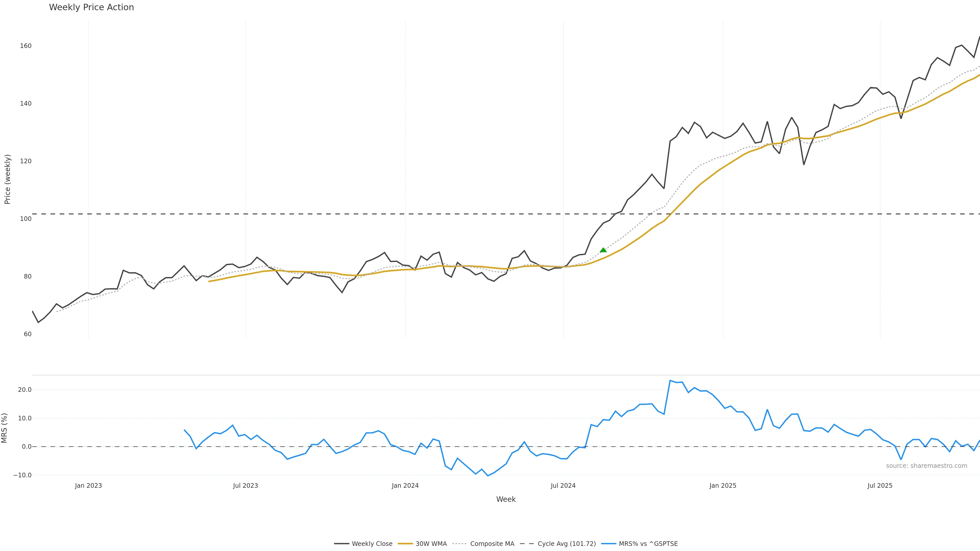980x551 pixels.
Task: Click the Weekly Price Action chart title
Action: point(91,7)
